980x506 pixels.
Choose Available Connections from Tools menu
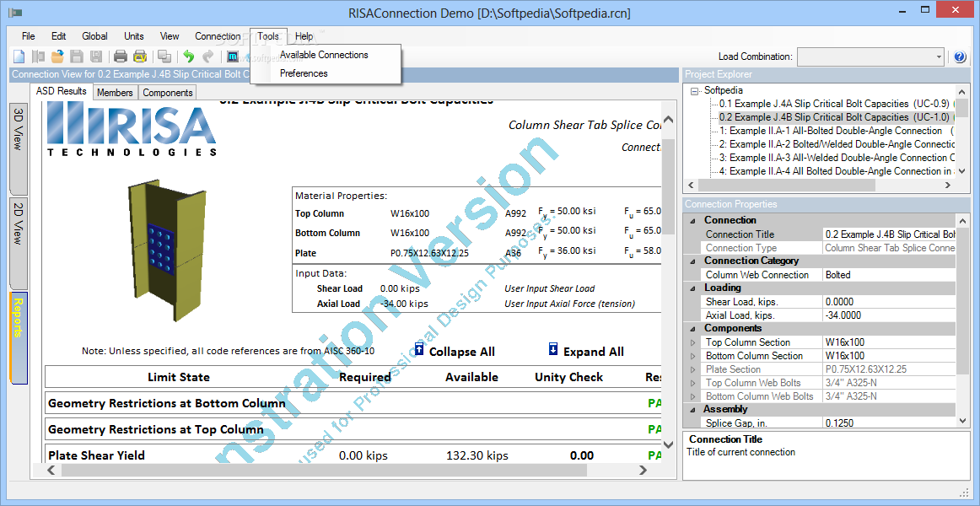click(324, 55)
